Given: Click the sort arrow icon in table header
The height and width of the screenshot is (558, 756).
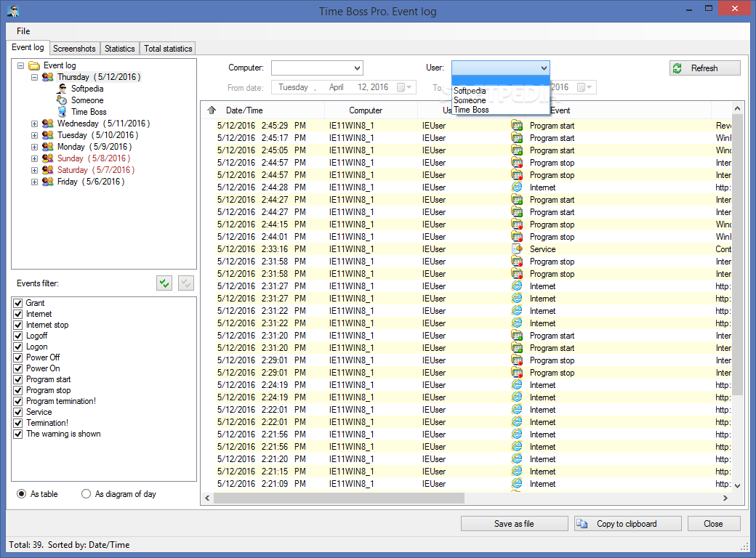Looking at the screenshot, I should tap(212, 110).
